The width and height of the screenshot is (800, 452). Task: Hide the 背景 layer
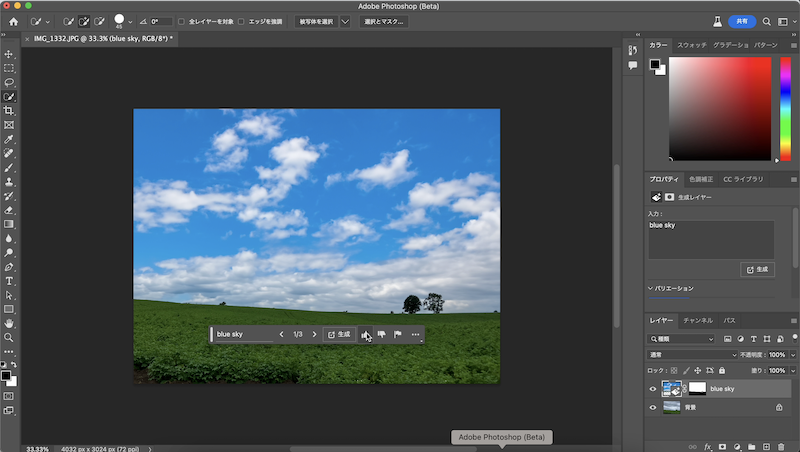pos(653,408)
